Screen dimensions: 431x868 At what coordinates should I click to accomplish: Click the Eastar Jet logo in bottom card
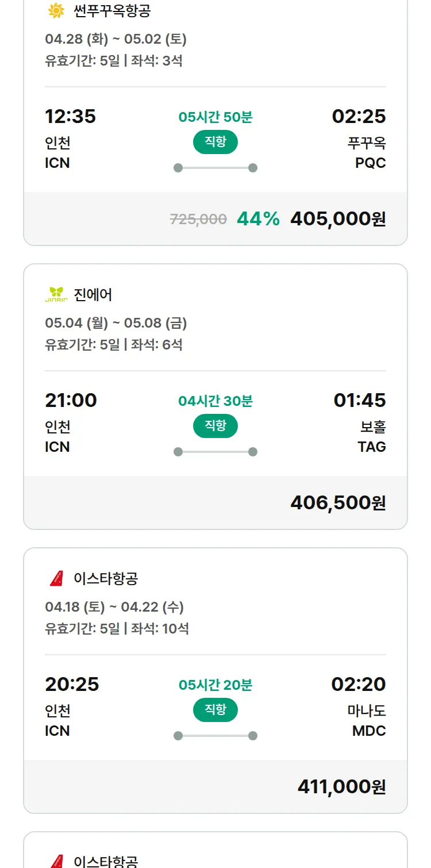56,861
